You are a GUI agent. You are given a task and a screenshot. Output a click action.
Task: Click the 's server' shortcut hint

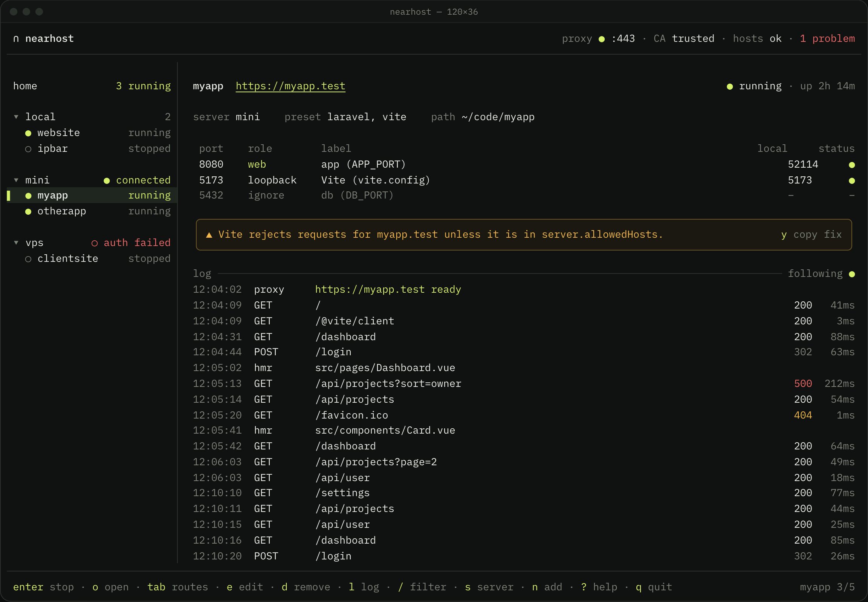pyautogui.click(x=489, y=587)
